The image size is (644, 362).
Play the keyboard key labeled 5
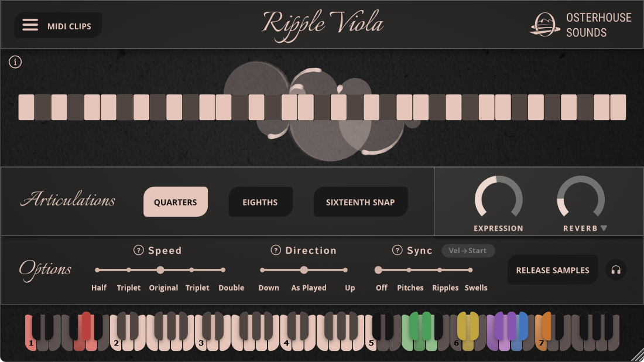[x=371, y=343]
